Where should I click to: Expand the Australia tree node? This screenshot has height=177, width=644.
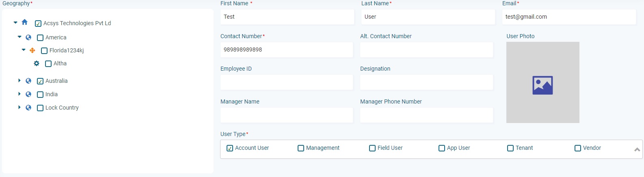(x=19, y=80)
